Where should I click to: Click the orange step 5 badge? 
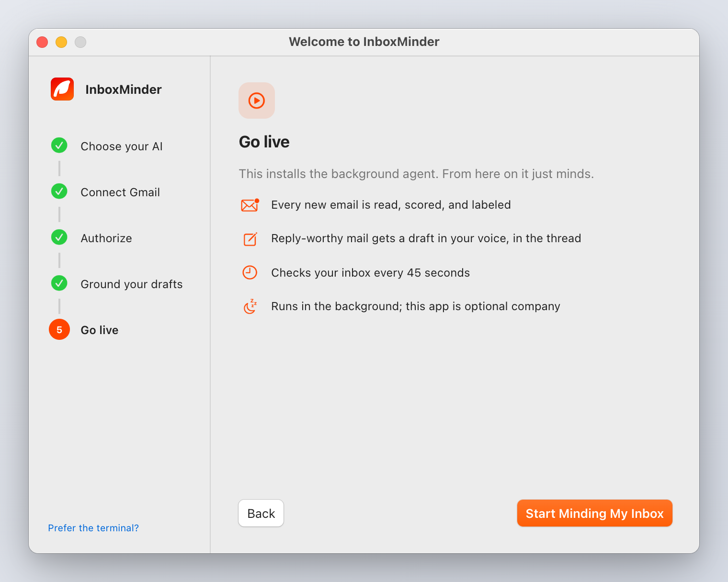click(x=59, y=329)
